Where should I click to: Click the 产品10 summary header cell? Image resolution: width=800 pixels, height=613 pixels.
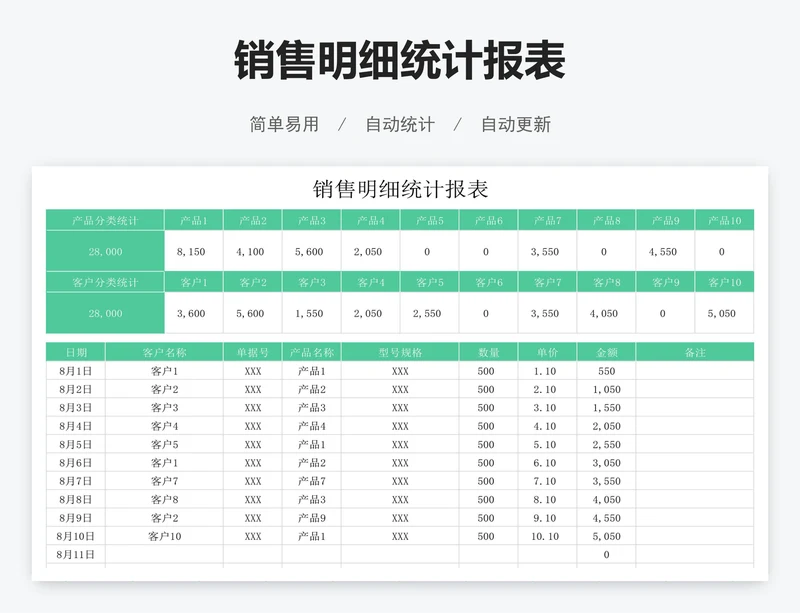[x=724, y=220]
